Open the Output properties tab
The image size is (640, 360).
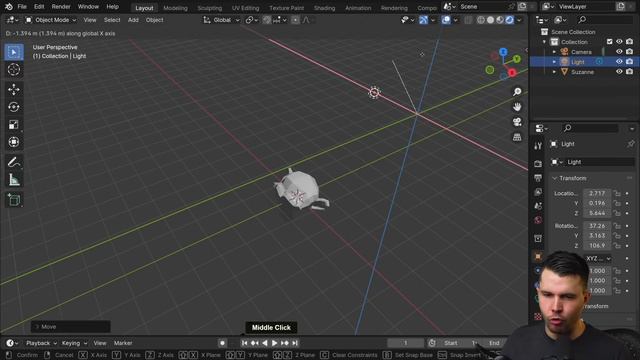tap(538, 178)
